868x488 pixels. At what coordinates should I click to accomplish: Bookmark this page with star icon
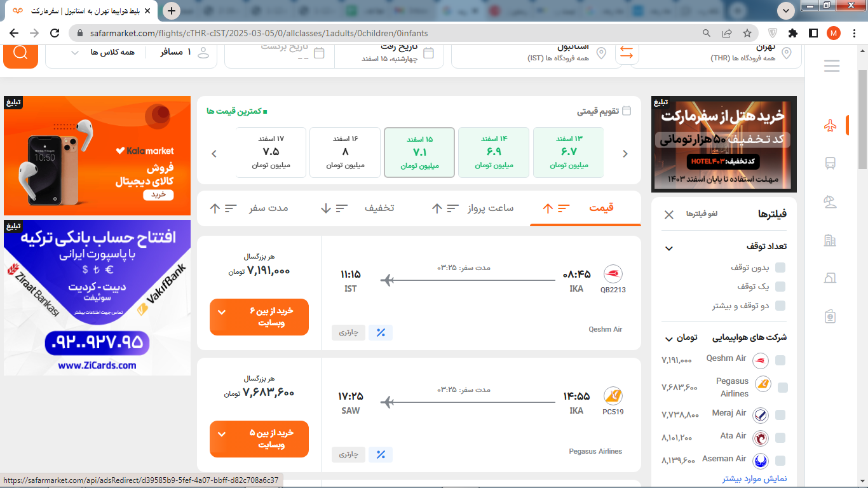pos(747,33)
